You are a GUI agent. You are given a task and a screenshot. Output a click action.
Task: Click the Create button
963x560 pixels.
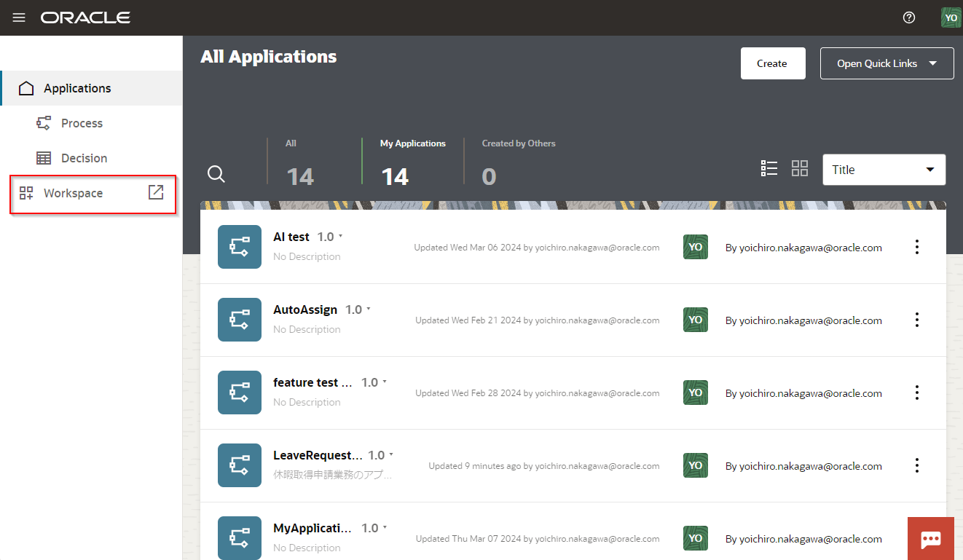tap(772, 63)
